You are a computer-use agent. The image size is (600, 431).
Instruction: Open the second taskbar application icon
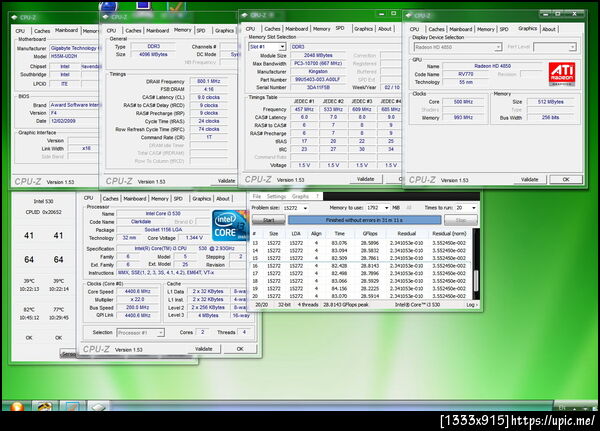pyautogui.click(x=45, y=406)
